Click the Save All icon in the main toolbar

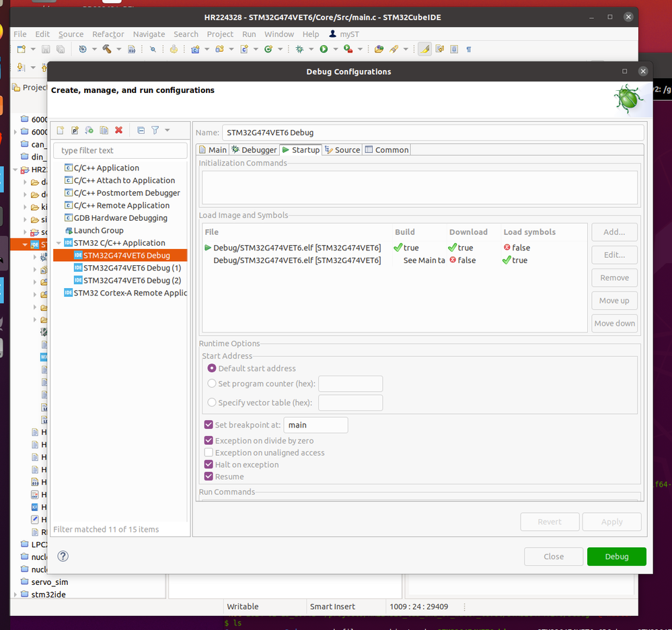[x=61, y=49]
